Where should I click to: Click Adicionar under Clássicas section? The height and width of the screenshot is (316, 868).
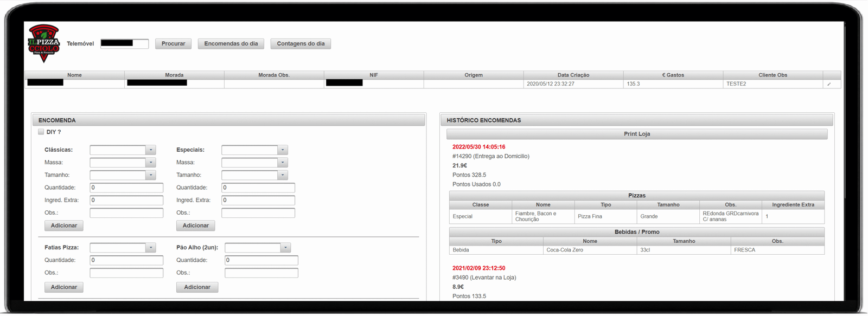pos(64,225)
